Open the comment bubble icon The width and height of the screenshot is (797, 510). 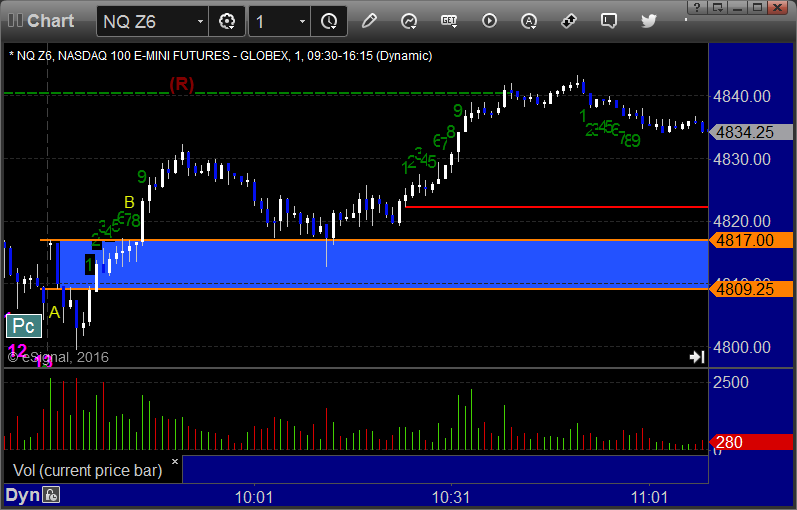point(608,21)
